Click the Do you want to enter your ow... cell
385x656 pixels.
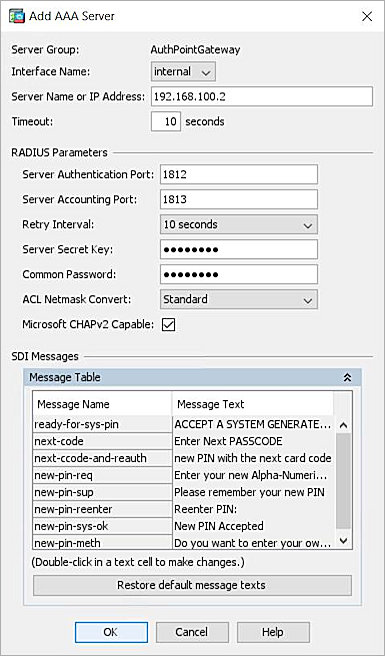point(254,543)
